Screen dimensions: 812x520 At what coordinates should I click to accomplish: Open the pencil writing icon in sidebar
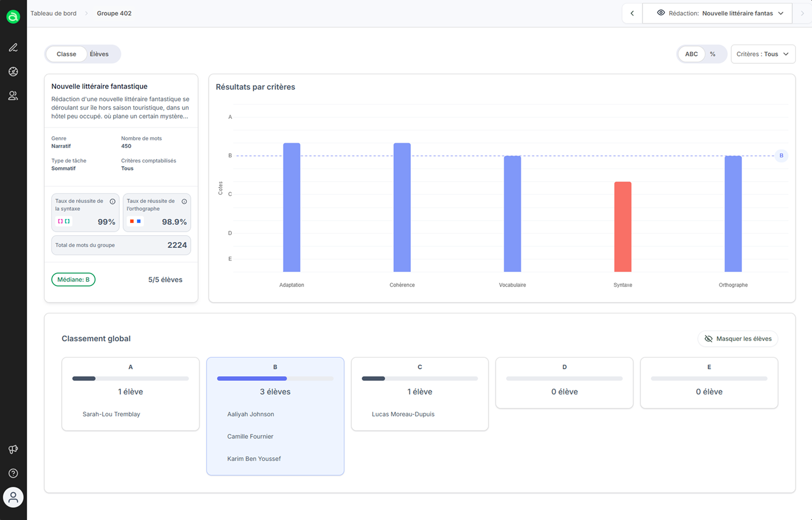(x=13, y=48)
